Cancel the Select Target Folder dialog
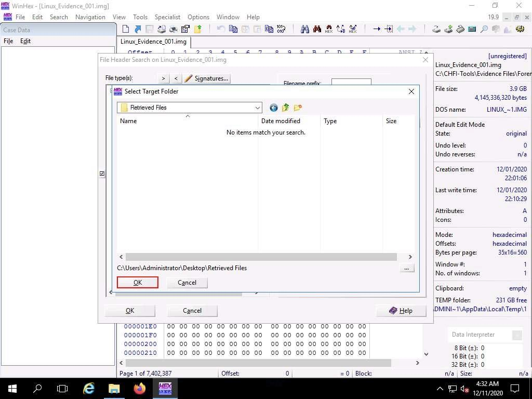The width and height of the screenshot is (532, 399). click(187, 283)
